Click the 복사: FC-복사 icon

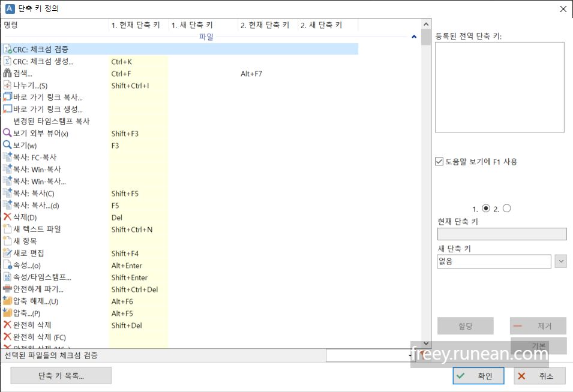[x=7, y=157]
